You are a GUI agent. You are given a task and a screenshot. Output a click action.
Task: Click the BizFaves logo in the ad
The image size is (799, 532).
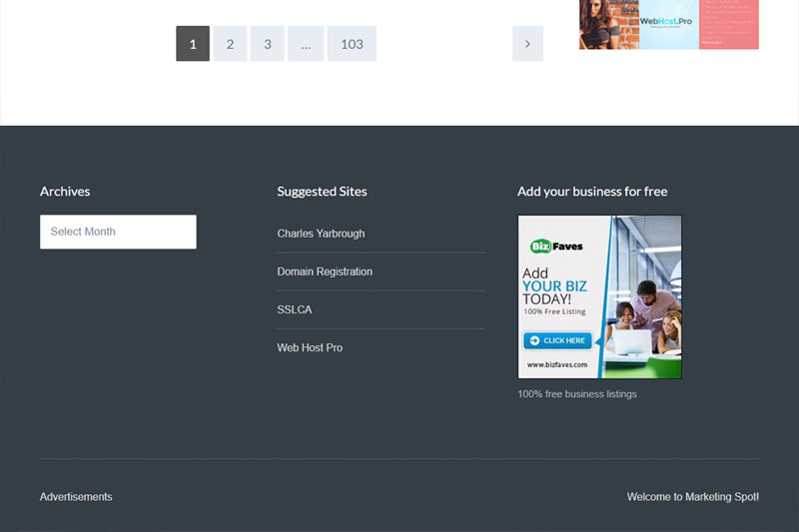coord(556,247)
